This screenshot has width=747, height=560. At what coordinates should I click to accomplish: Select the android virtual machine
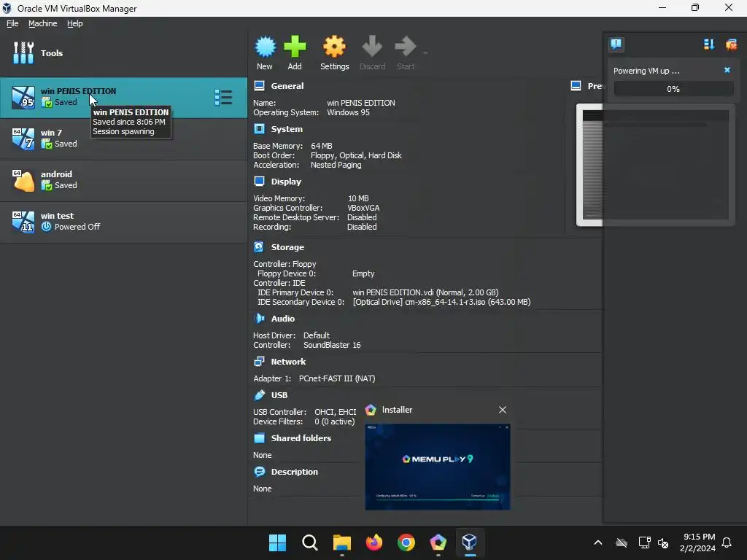(124, 181)
